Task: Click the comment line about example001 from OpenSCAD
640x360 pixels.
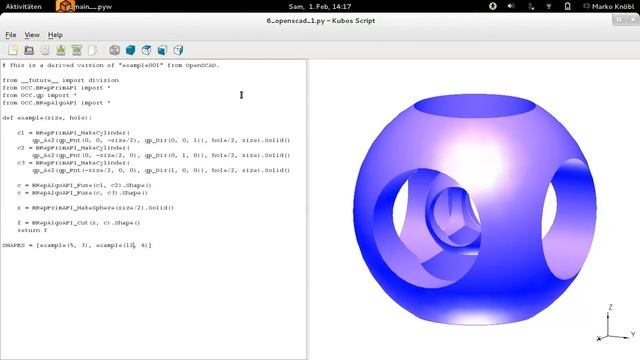Action: click(111, 65)
